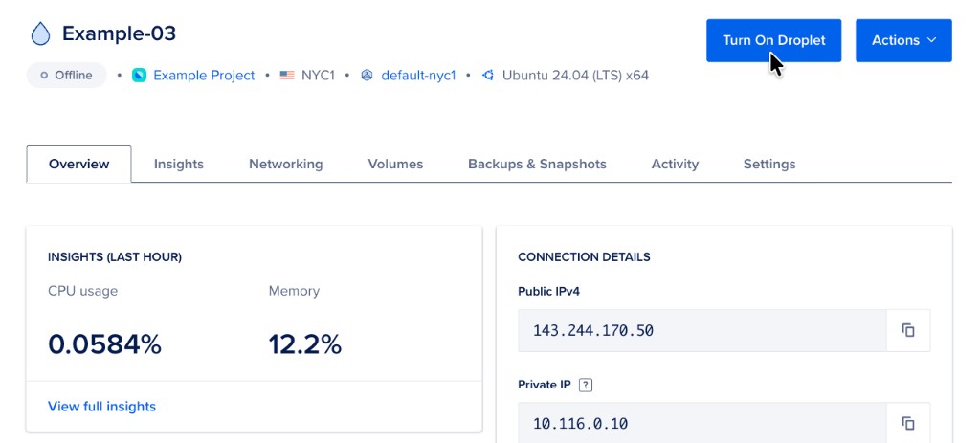
Task: Select the Backups & Snapshots tab
Action: 537,164
